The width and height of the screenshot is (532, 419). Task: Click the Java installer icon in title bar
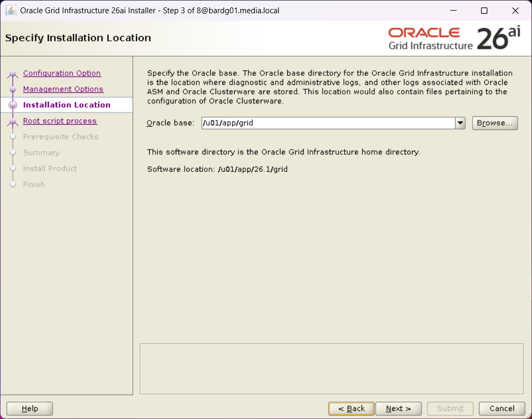coord(11,11)
